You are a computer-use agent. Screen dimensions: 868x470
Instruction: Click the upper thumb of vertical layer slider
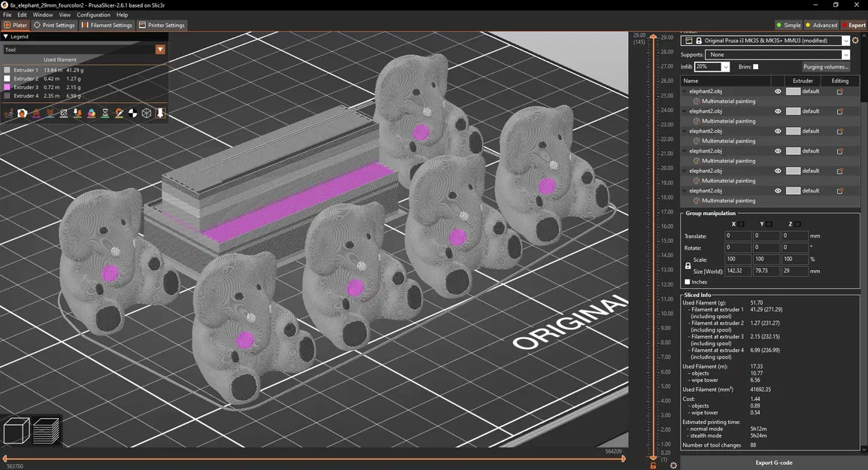(x=653, y=37)
